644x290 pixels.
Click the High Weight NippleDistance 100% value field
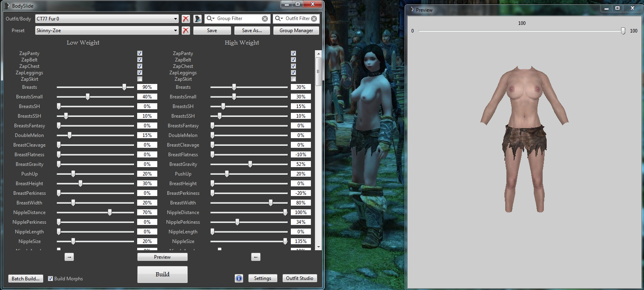pyautogui.click(x=301, y=212)
